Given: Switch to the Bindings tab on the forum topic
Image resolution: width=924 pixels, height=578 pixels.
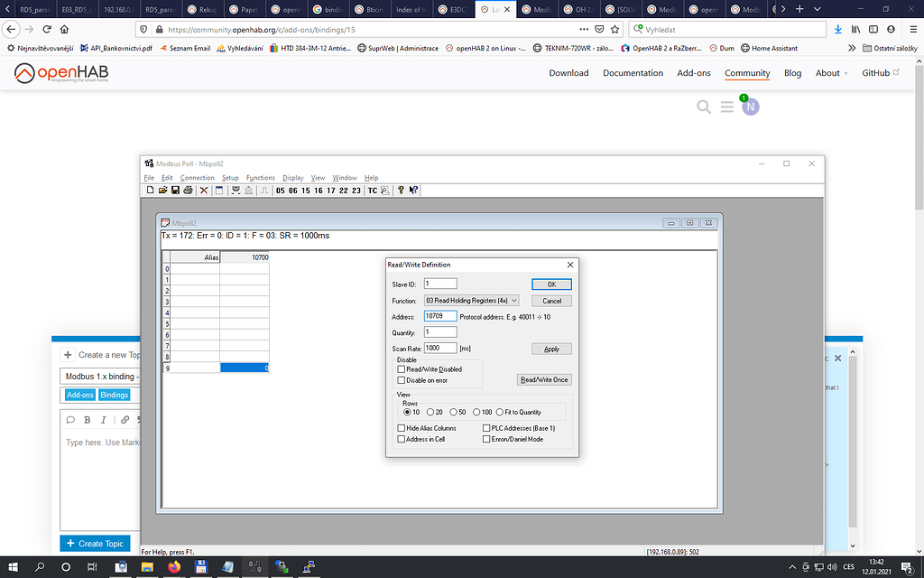Looking at the screenshot, I should [x=114, y=394].
